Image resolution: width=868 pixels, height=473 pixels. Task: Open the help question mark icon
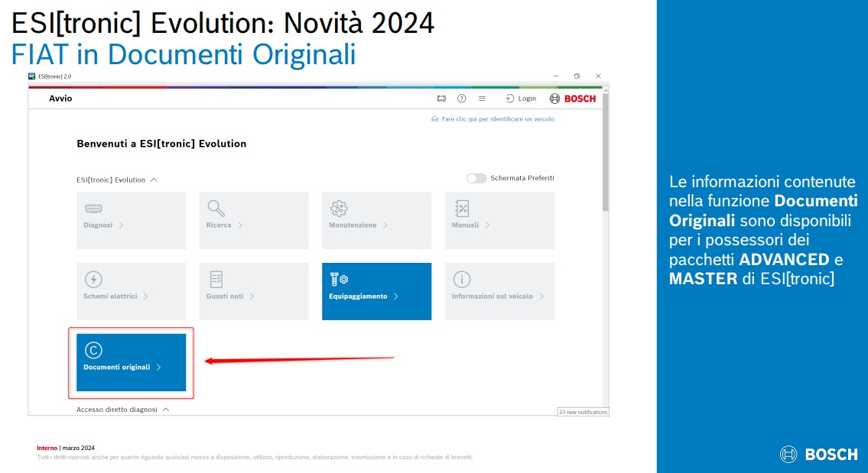(461, 99)
